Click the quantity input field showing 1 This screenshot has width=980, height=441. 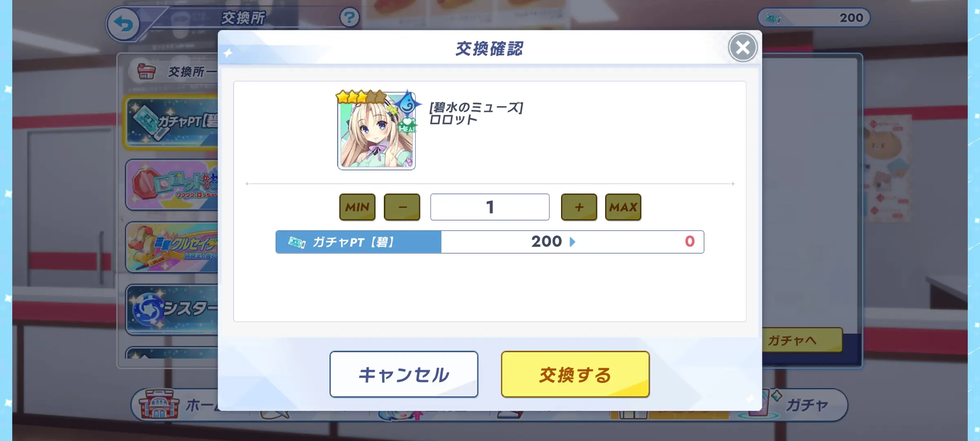tap(490, 207)
